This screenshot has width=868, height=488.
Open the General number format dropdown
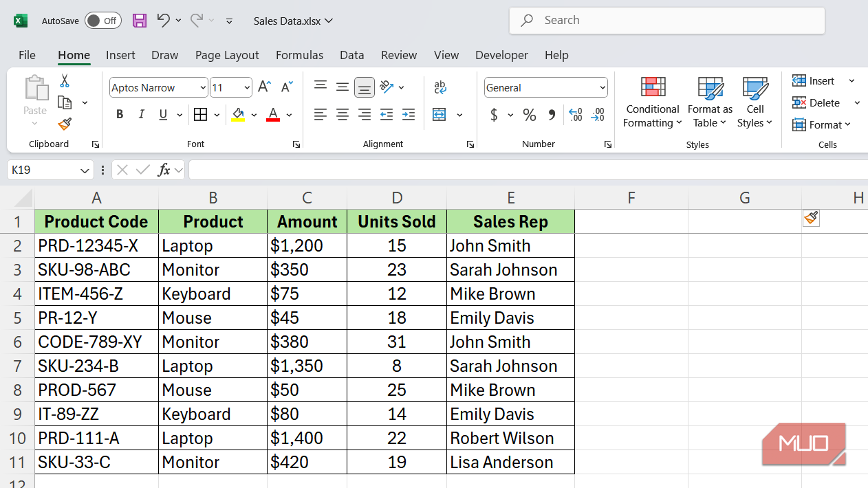[x=603, y=87]
